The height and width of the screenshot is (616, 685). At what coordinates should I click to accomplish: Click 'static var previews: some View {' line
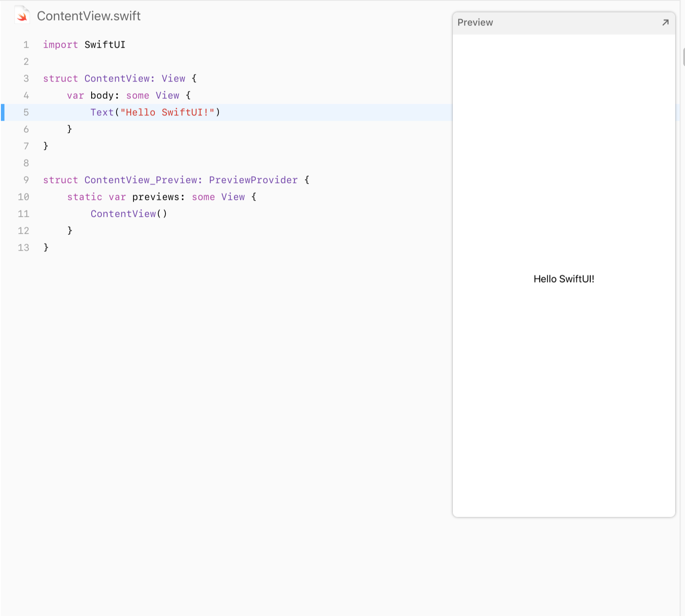click(162, 197)
